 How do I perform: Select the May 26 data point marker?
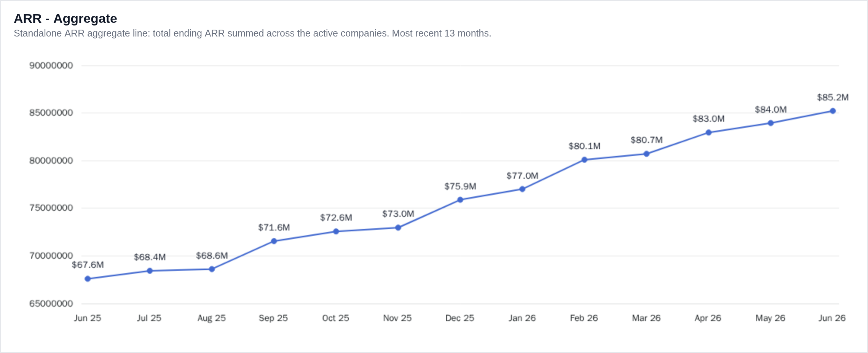pos(771,123)
